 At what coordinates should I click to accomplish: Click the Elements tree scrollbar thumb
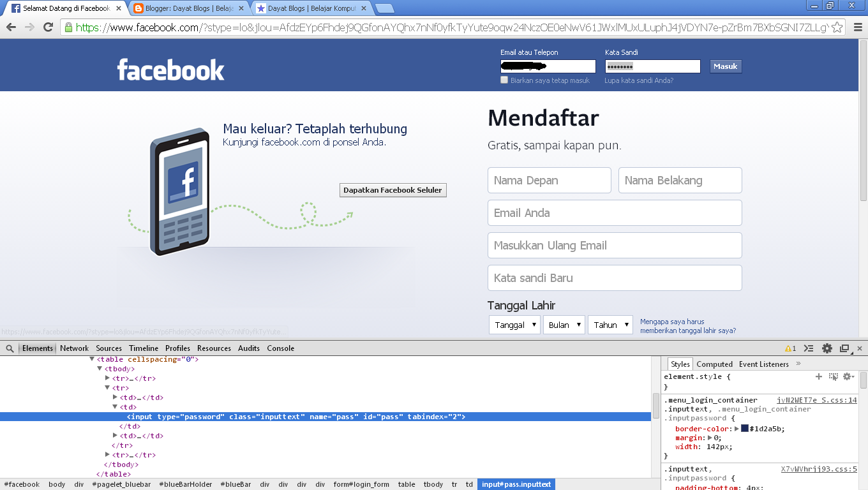(655, 405)
